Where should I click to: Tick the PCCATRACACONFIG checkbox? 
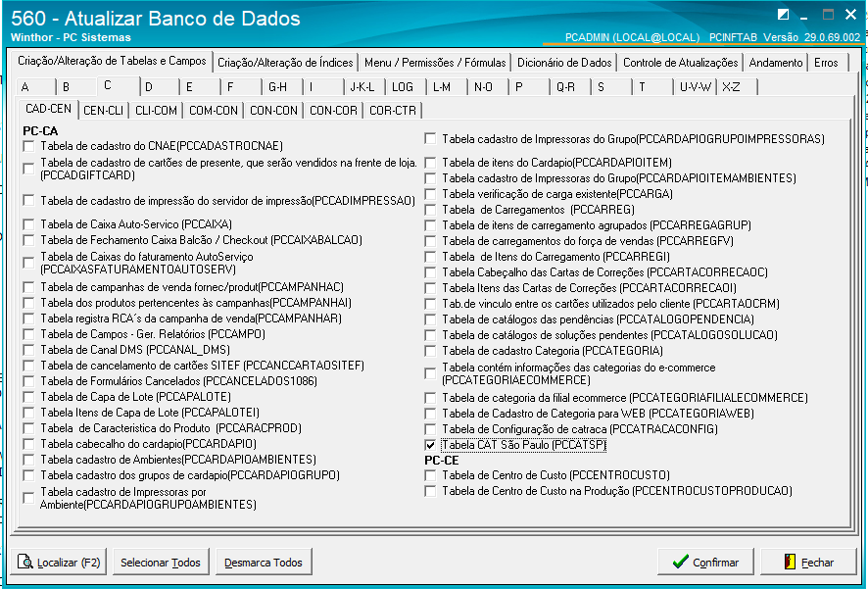(430, 429)
